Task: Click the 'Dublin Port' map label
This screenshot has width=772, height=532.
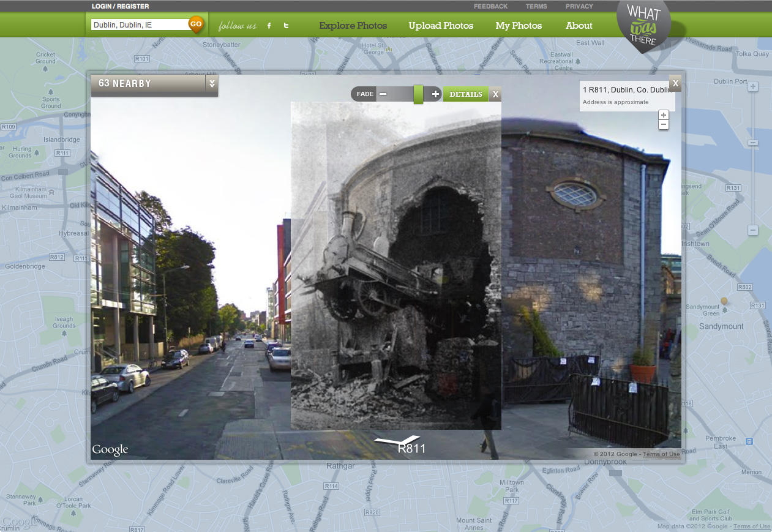Action: point(730,81)
